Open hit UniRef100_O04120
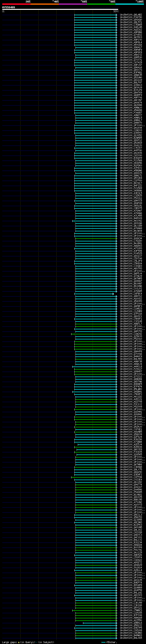The image size is (146, 644). (x=131, y=146)
